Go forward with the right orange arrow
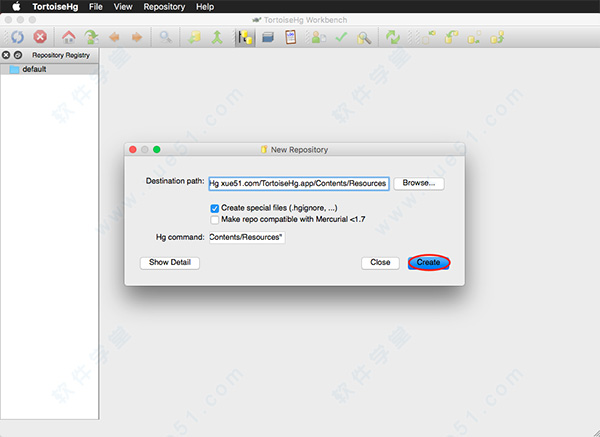Viewport: 600px width, 437px height. (137, 37)
